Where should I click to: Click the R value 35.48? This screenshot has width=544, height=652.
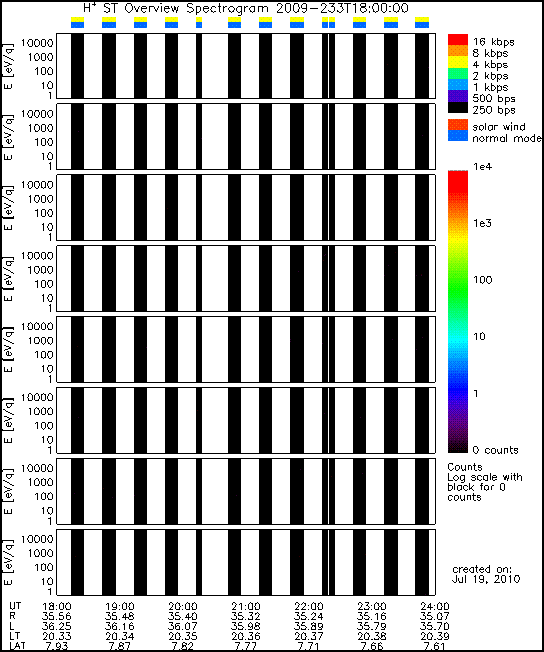(120, 616)
